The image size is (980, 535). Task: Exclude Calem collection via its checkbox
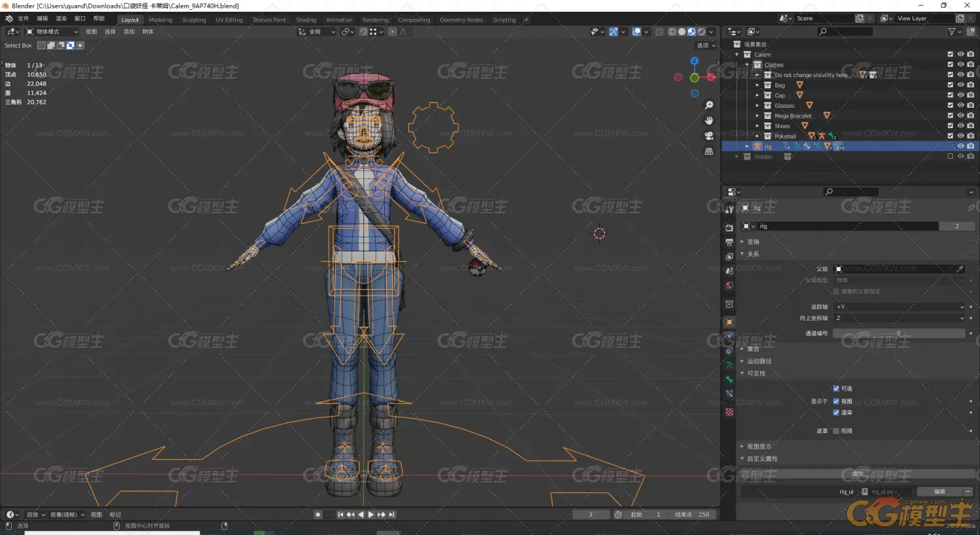pos(950,54)
